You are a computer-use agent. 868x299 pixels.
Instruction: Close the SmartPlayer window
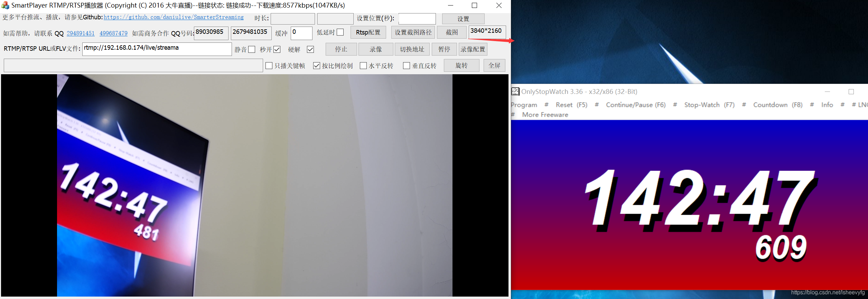[499, 6]
